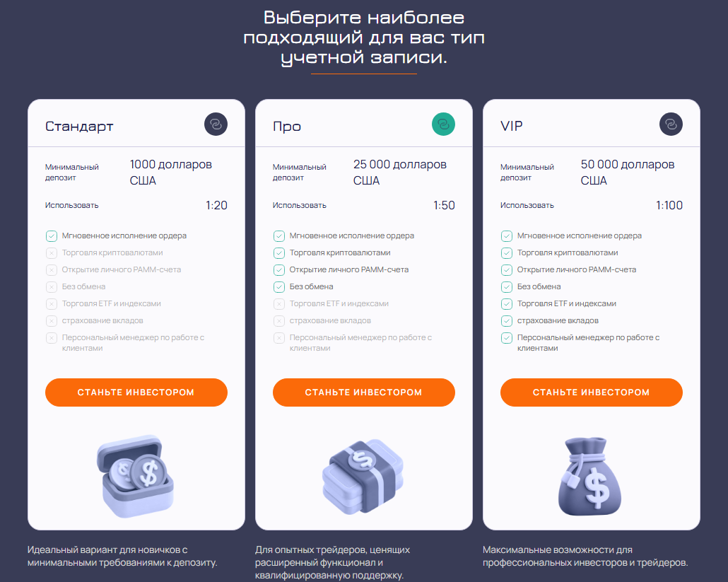Click the VIP plan round link icon

671,124
